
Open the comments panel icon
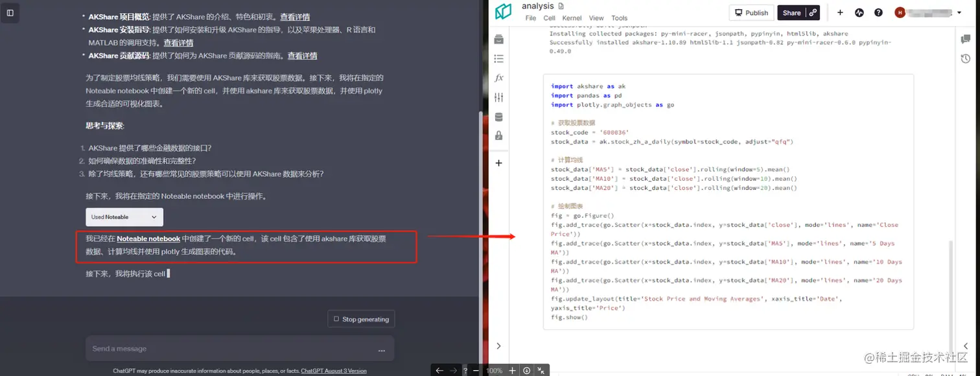(x=966, y=40)
